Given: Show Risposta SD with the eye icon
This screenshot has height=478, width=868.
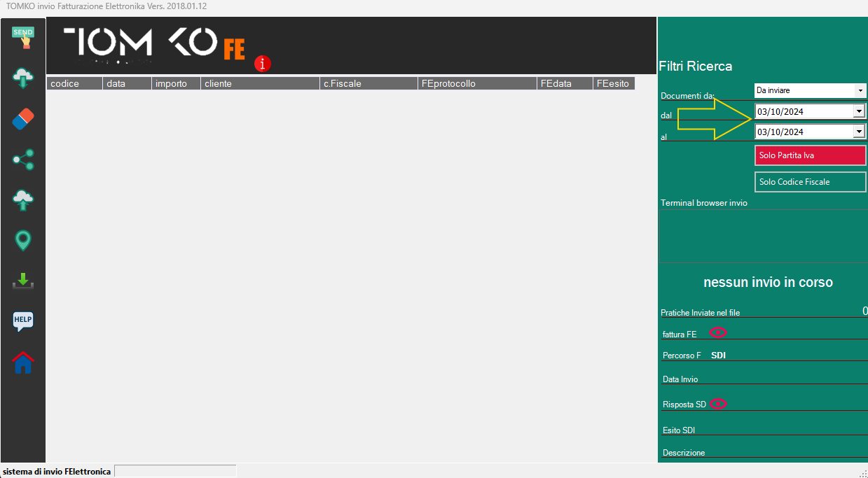Looking at the screenshot, I should pyautogui.click(x=719, y=404).
